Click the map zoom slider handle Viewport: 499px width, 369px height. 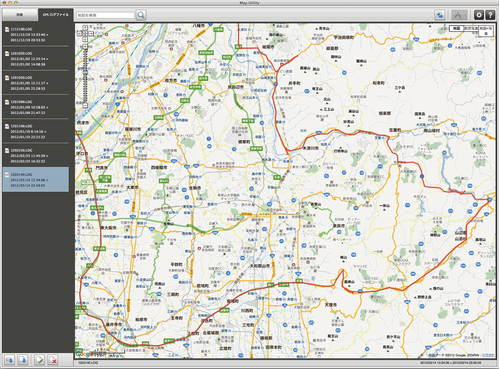point(85,72)
